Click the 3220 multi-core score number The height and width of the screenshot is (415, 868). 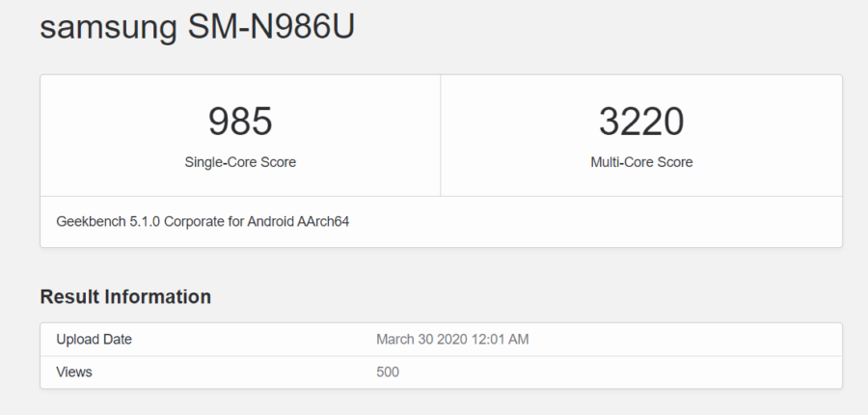tap(641, 122)
